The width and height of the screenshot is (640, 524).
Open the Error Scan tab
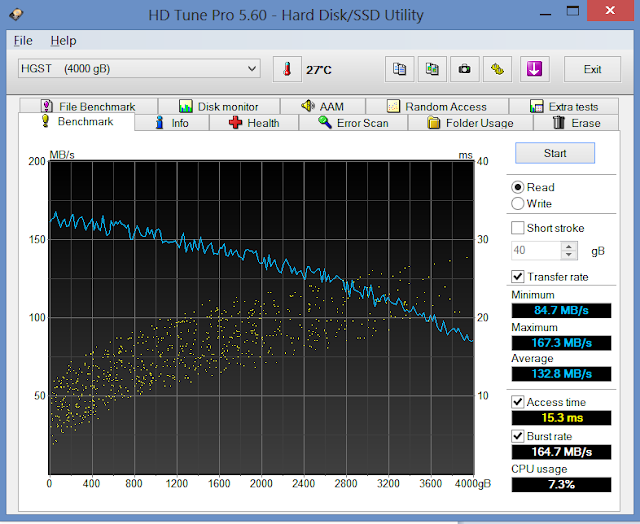(353, 123)
